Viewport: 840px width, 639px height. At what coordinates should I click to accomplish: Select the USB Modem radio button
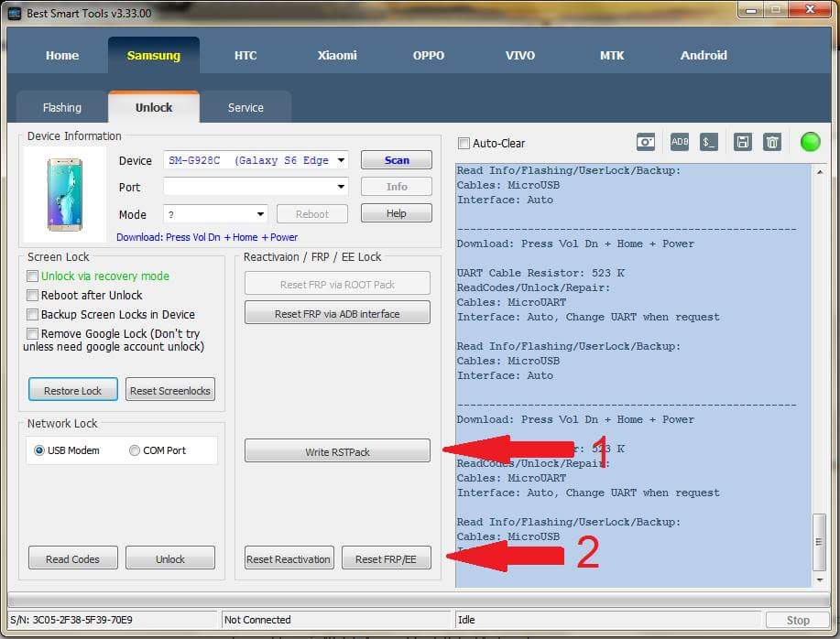coord(39,450)
